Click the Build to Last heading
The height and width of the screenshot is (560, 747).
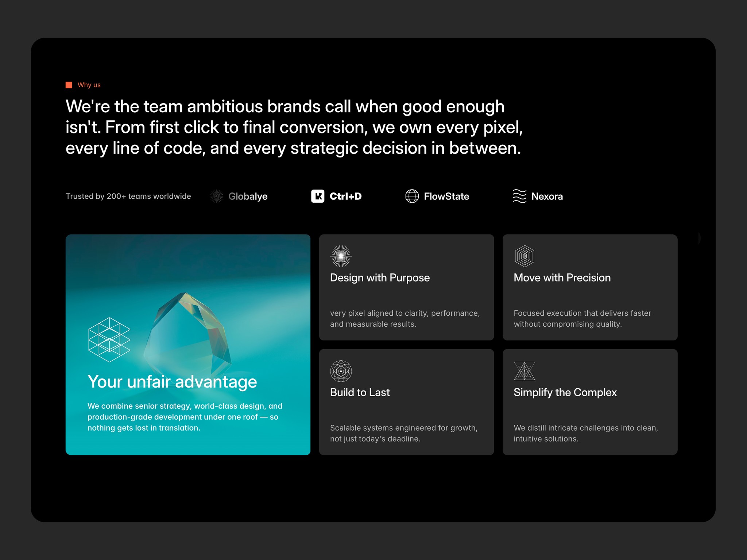360,393
